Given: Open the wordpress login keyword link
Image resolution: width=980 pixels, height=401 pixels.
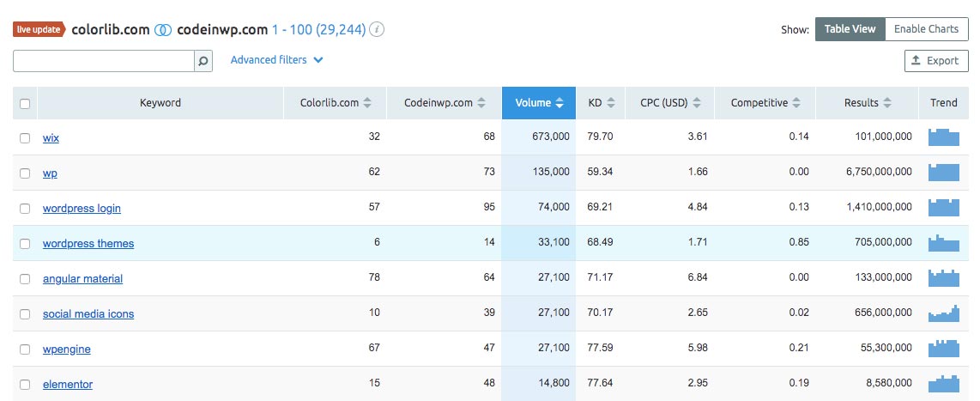Looking at the screenshot, I should 82,209.
